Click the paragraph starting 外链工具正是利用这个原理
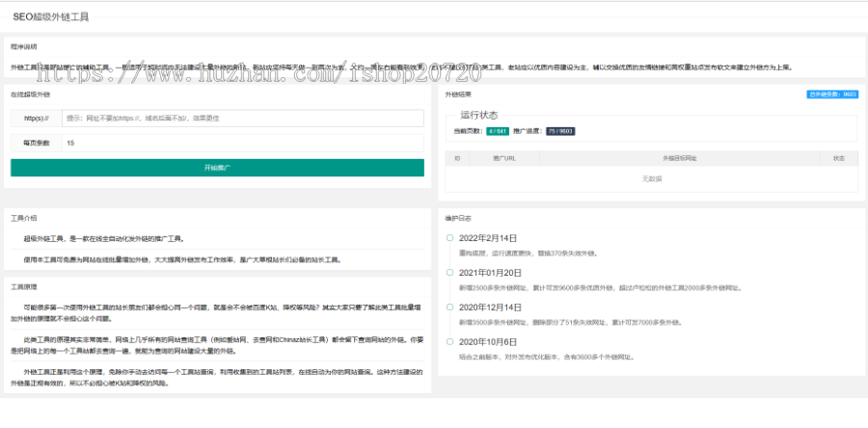Image resolution: width=868 pixels, height=428 pixels. (217, 377)
